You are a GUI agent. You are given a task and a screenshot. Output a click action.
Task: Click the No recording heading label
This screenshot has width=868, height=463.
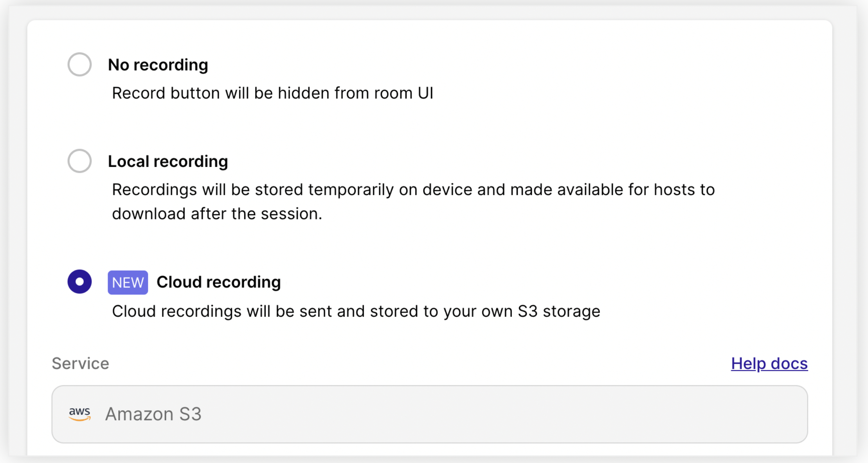pos(158,65)
